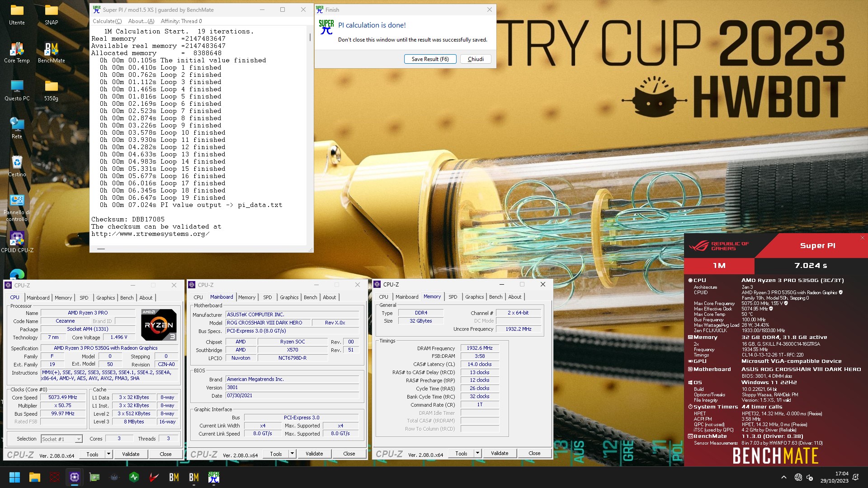Open Mainboard tab in left CPU-Z window
Viewport: 868px width, 488px height.
tap(38, 298)
